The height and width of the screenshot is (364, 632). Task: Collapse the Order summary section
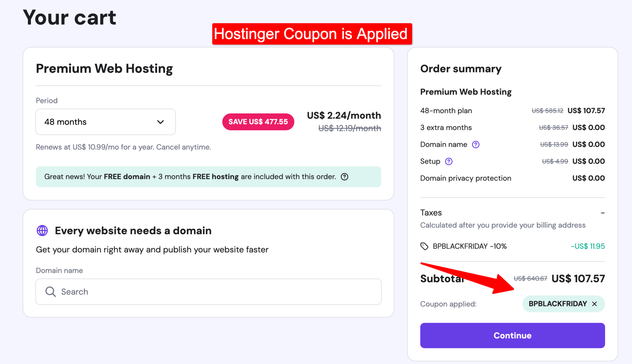[460, 68]
